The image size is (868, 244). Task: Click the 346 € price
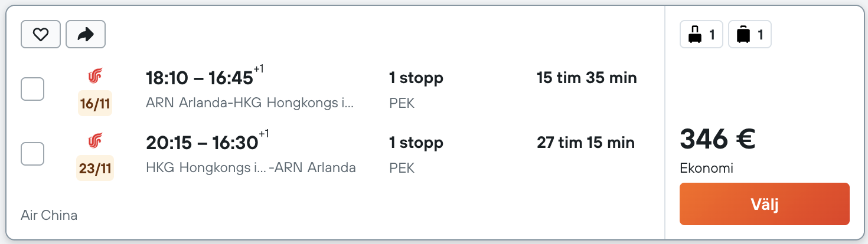pyautogui.click(x=718, y=140)
